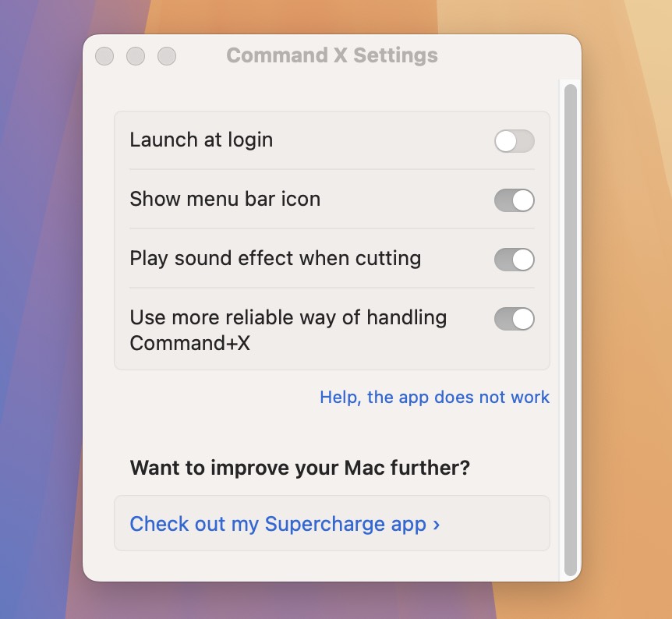The width and height of the screenshot is (672, 619).
Task: Click the "Command X Settings" window title
Action: [x=332, y=55]
